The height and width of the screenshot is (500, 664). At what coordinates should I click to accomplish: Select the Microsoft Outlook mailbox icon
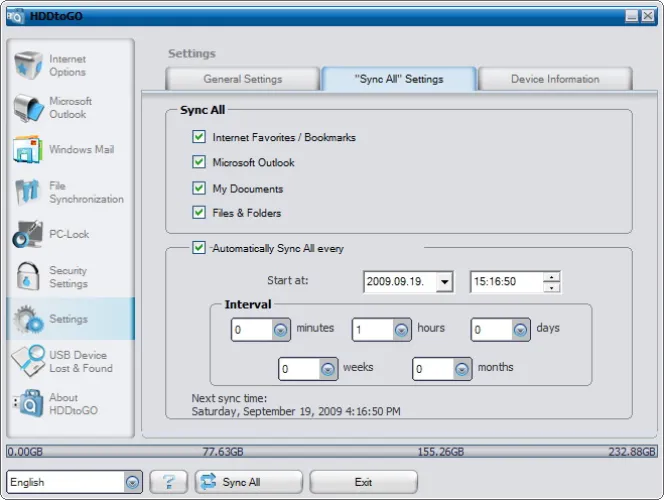click(28, 108)
